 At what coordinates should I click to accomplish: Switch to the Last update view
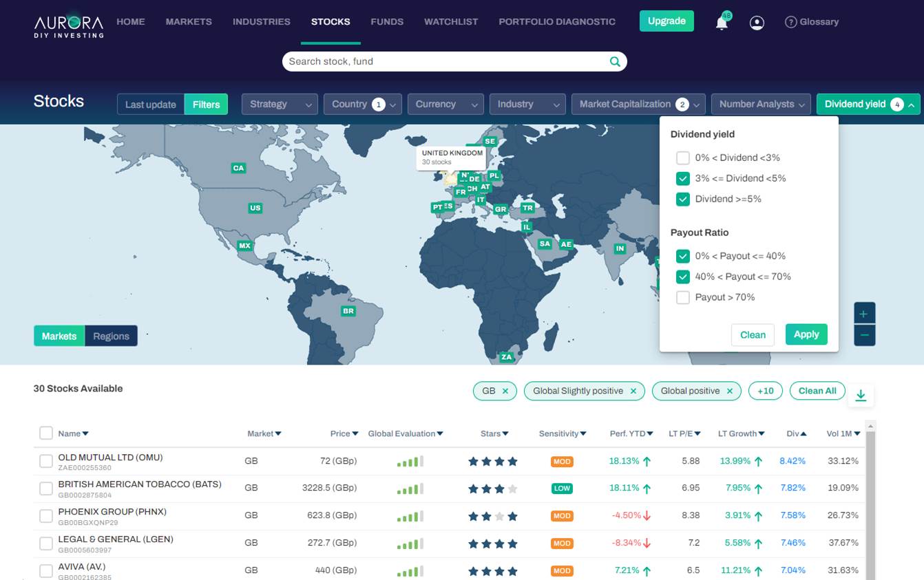click(x=151, y=104)
